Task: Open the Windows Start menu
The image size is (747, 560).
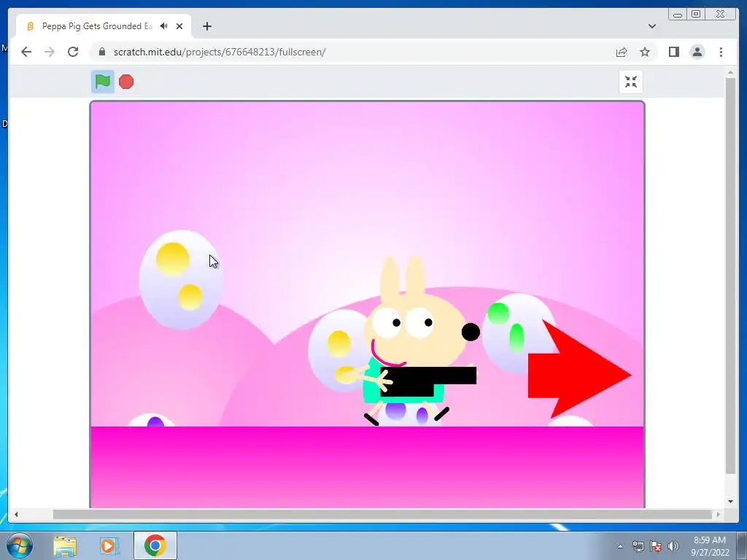Action: (x=19, y=545)
